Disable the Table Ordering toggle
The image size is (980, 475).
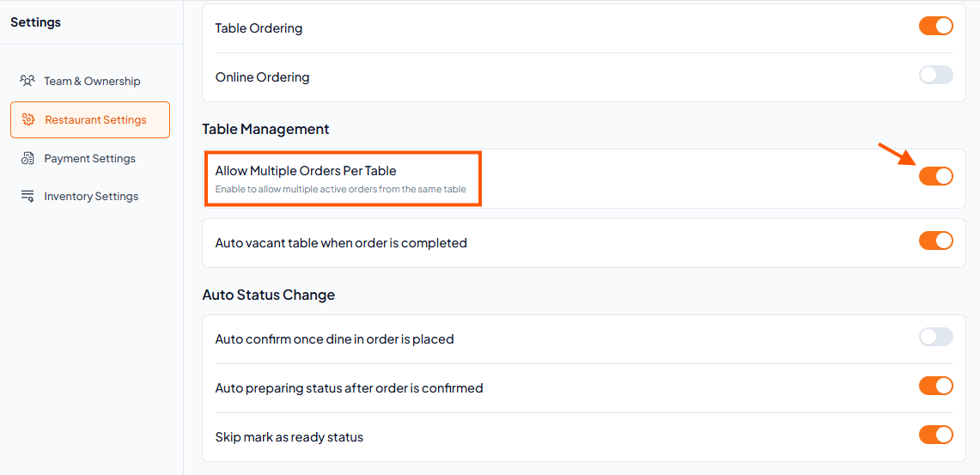[935, 27]
